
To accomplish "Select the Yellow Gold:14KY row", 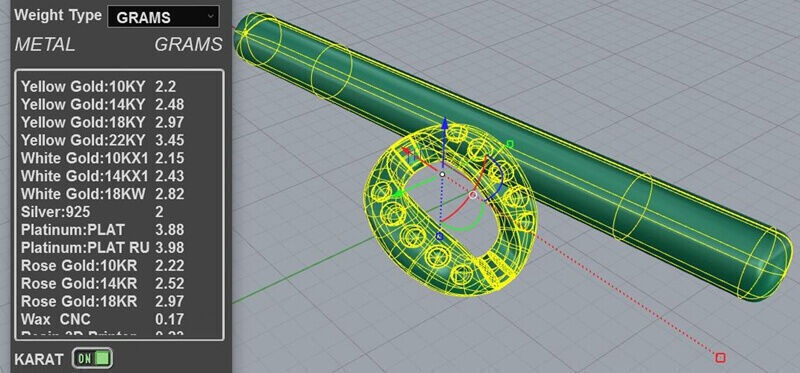I will click(119, 105).
